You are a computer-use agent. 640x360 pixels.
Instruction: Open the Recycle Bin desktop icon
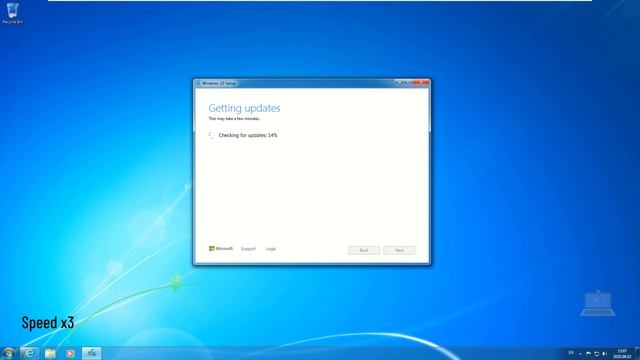click(x=12, y=13)
